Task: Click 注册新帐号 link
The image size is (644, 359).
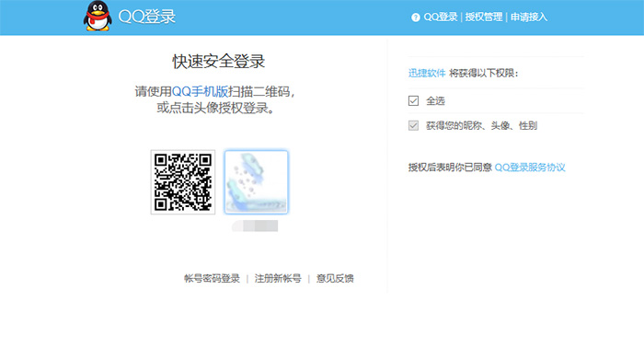Action: click(x=278, y=279)
